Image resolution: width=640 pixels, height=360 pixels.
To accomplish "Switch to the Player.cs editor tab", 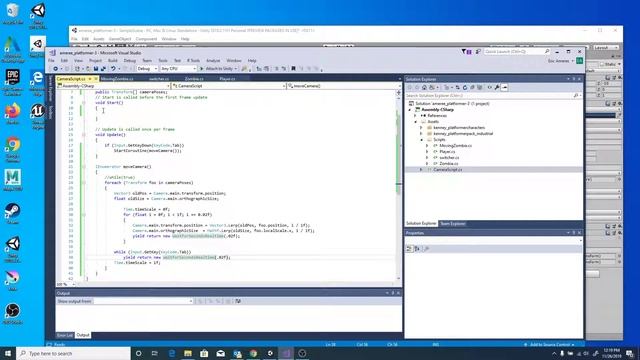I will point(227,79).
